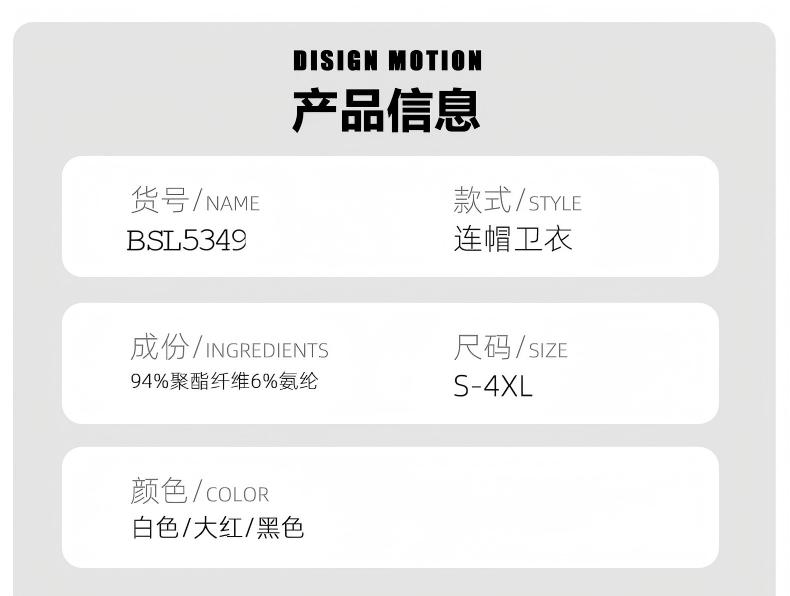The image size is (790, 596).
Task: Select the 6%氨纶 composition text
Action: pyautogui.click(x=291, y=381)
